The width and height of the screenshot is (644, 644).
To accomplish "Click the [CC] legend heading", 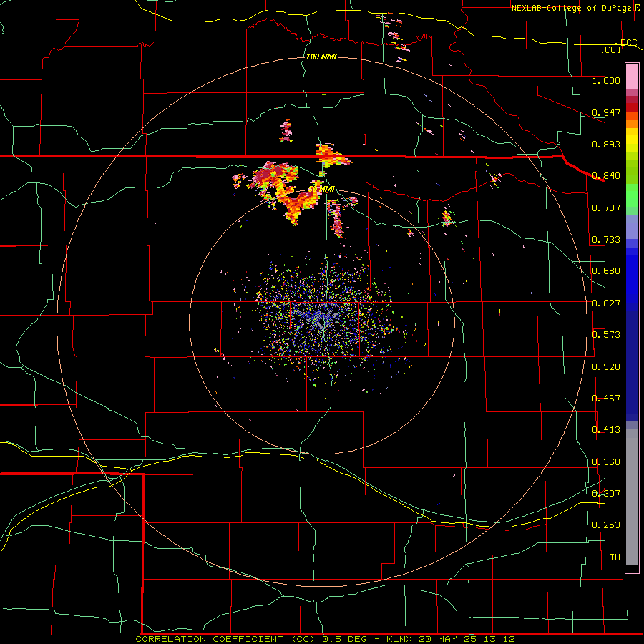I will [x=611, y=49].
